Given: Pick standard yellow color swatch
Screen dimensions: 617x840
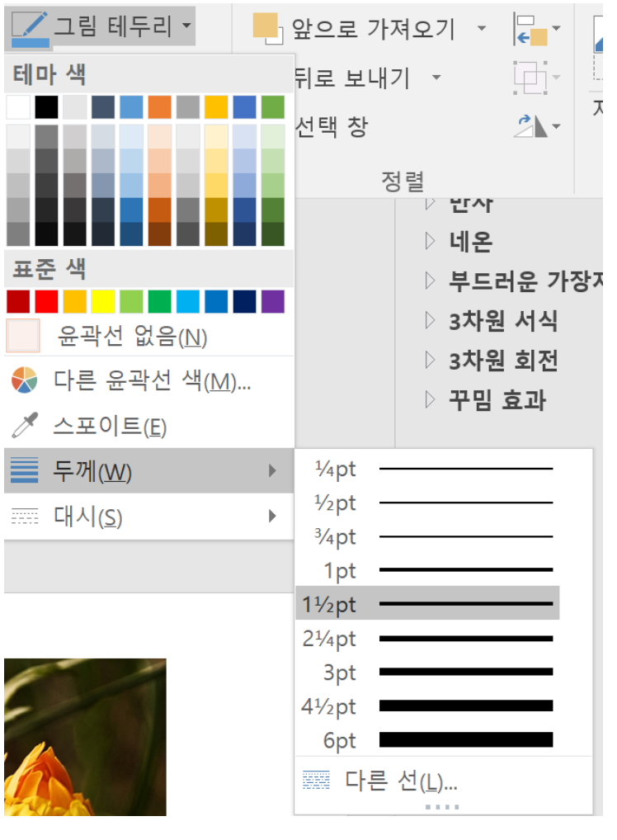Looking at the screenshot, I should click(x=103, y=301).
